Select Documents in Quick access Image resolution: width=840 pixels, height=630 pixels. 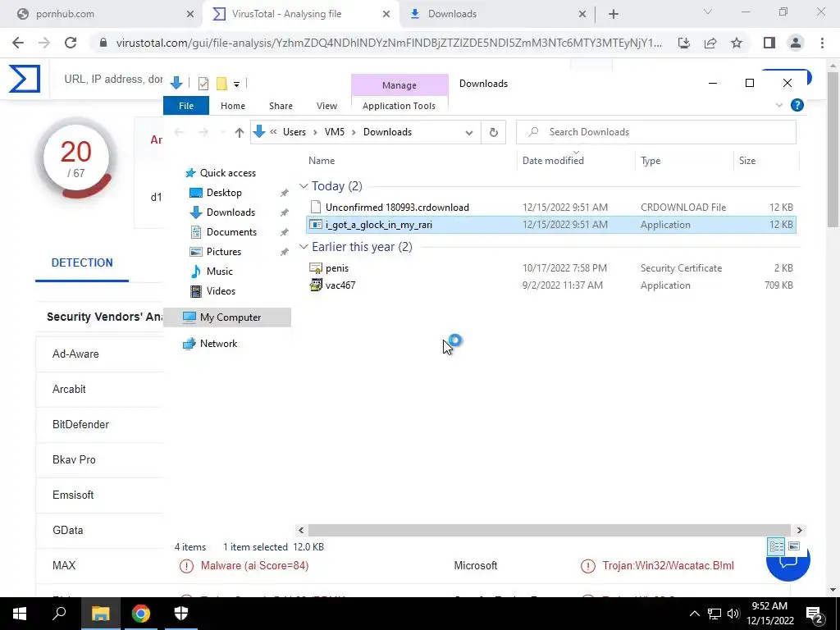point(231,232)
